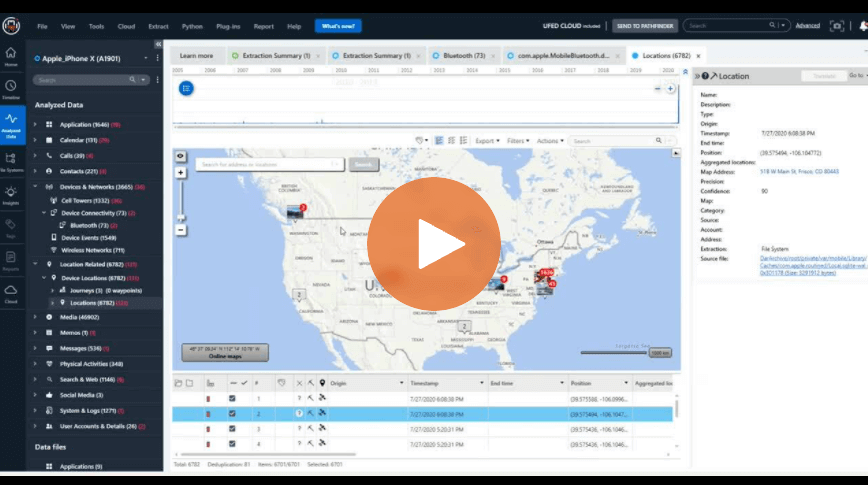Open the File Systems sidebar section

tap(11, 162)
